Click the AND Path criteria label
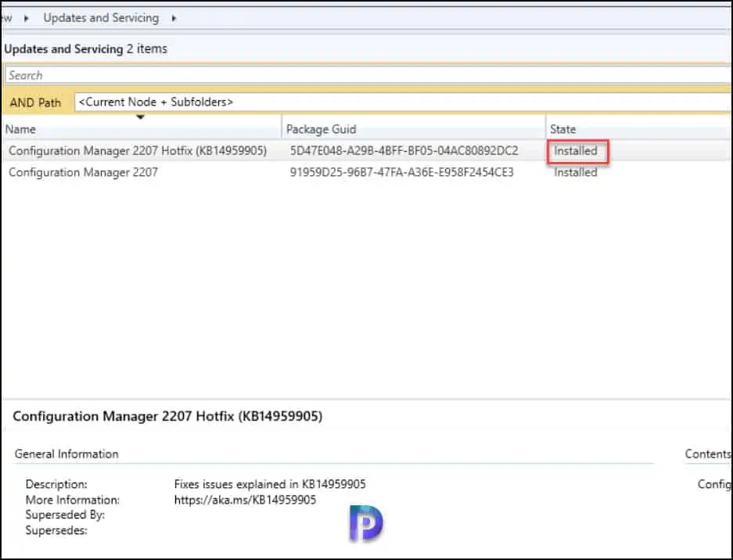This screenshot has width=733, height=560. [x=35, y=102]
